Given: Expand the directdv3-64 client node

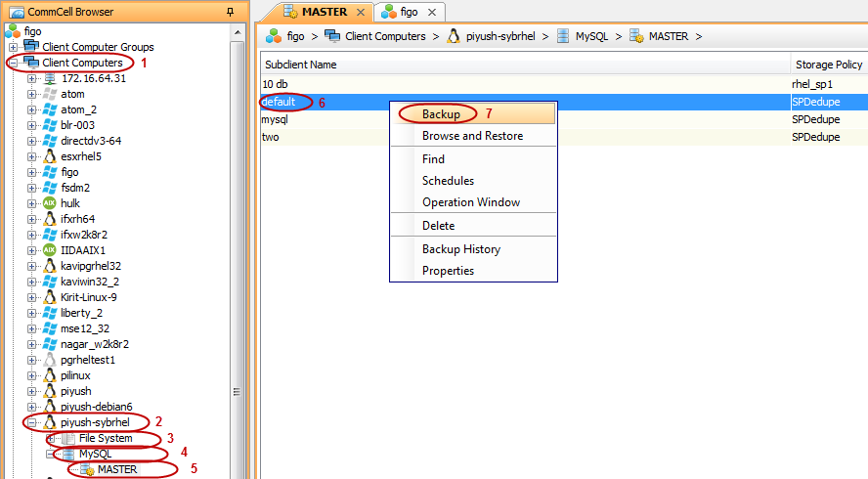Looking at the screenshot, I should pos(32,141).
